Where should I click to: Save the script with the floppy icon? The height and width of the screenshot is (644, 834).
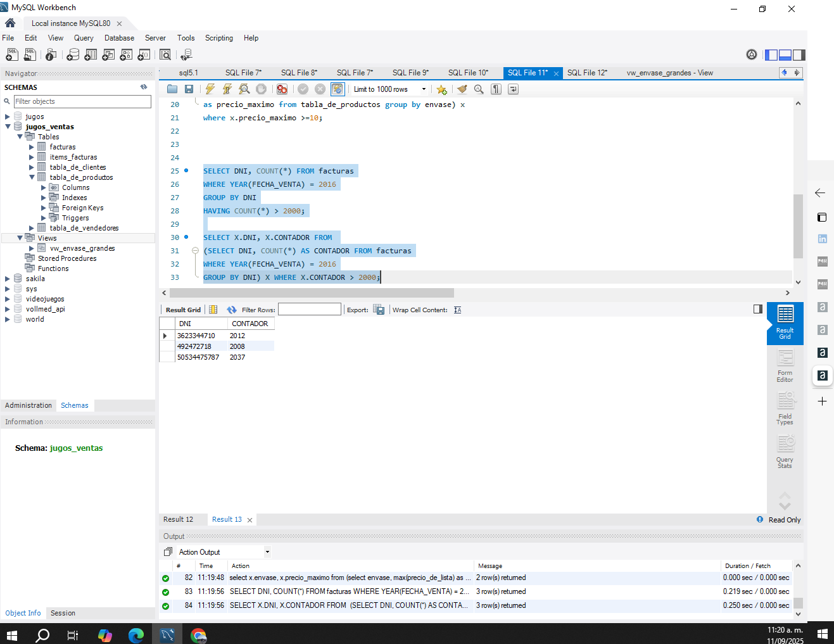tap(189, 89)
